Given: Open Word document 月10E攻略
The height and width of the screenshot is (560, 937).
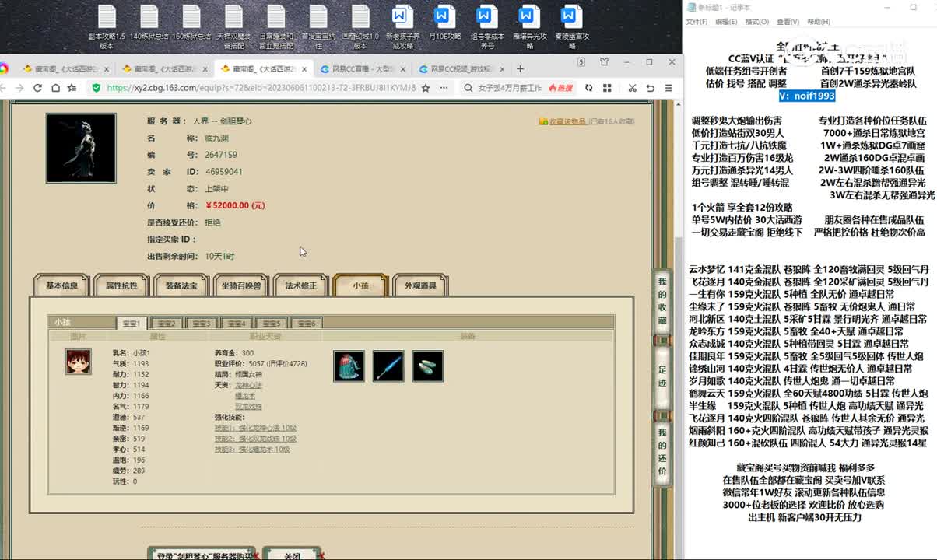Looking at the screenshot, I should click(x=444, y=23).
